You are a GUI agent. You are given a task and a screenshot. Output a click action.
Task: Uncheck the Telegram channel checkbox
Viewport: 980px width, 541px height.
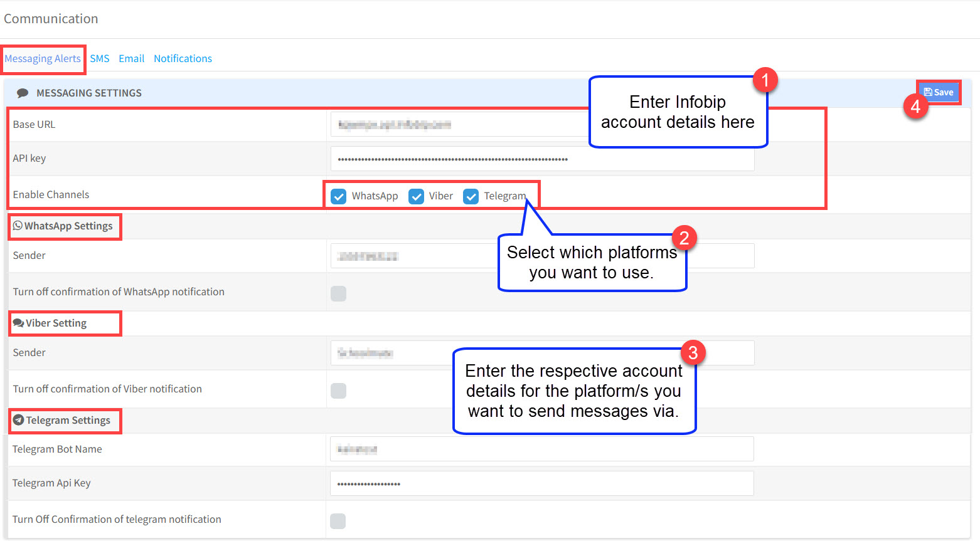471,196
